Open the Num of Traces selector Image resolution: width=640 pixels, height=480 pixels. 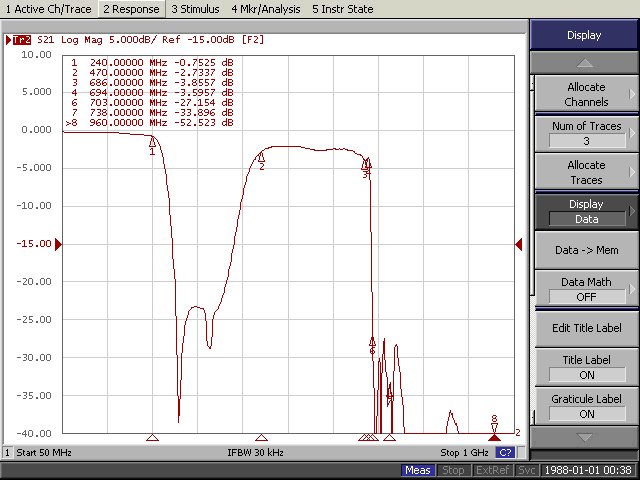tap(586, 133)
